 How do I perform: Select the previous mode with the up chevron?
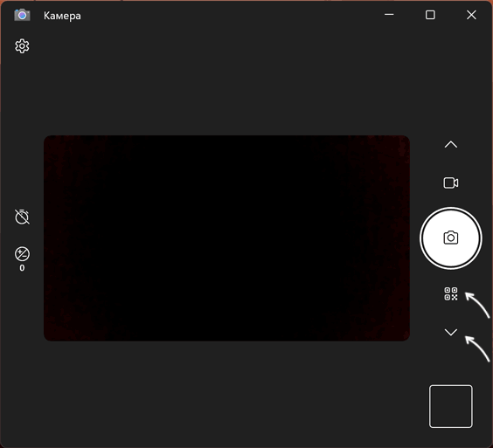coord(451,144)
